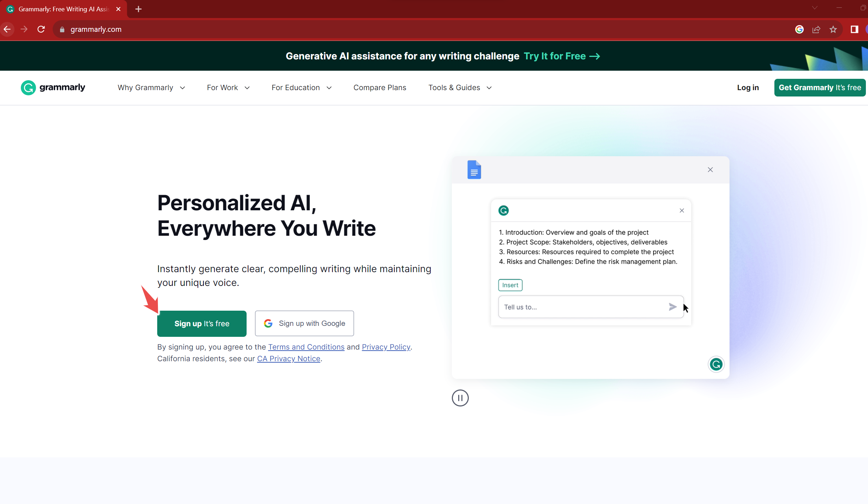Image resolution: width=868 pixels, height=504 pixels.
Task: Click the send arrow in prompt box
Action: [x=672, y=307]
